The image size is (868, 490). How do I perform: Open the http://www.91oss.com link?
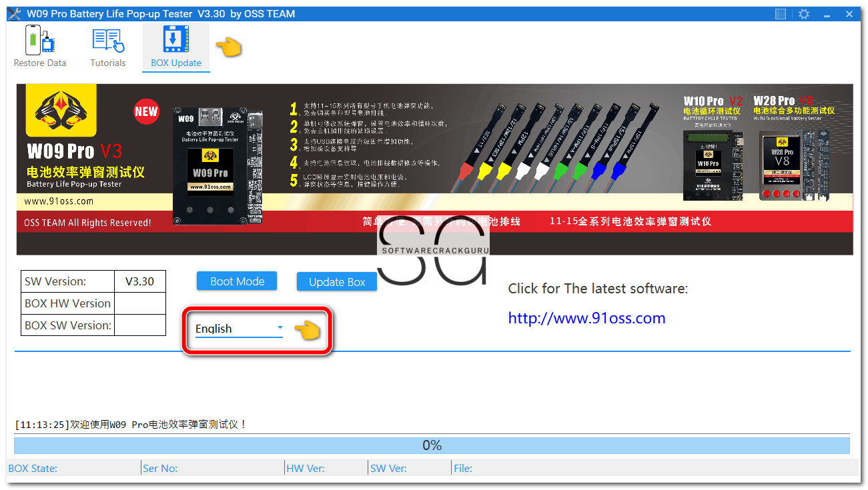coord(586,318)
